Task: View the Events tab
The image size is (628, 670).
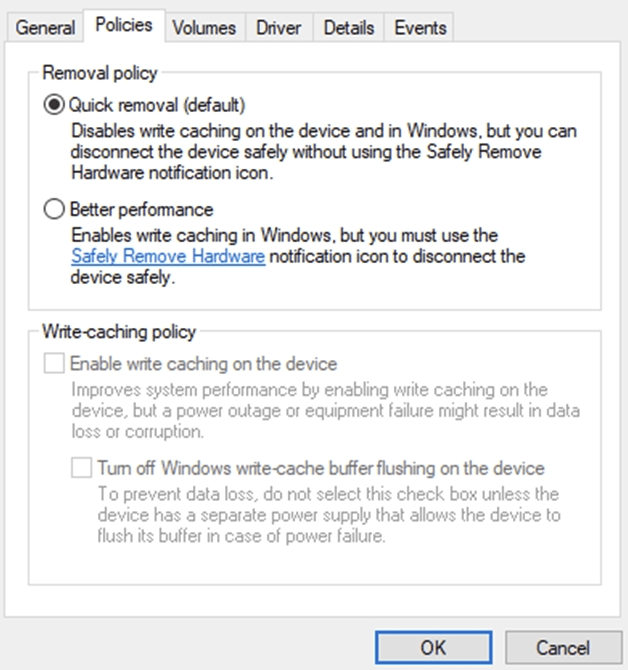Action: point(420,28)
